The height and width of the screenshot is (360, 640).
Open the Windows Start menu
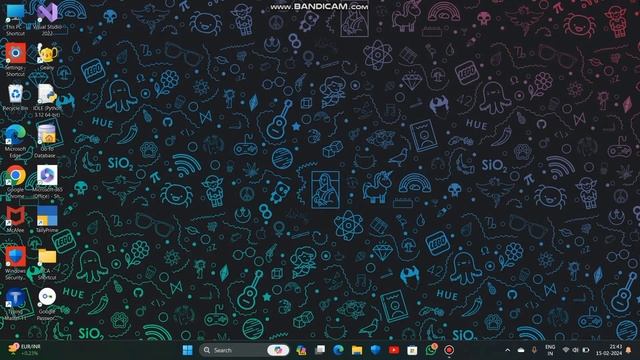point(188,350)
